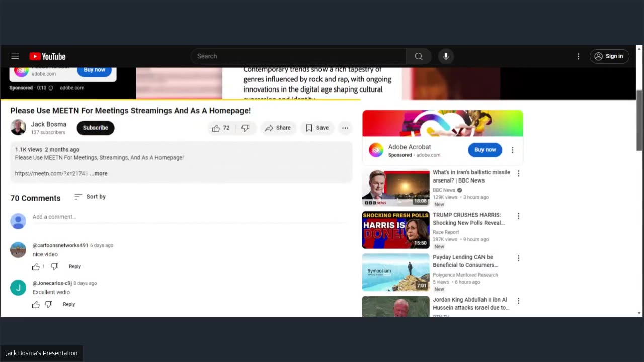Viewport: 644px width, 362px height.
Task: Share the MEETN video
Action: (x=278, y=128)
